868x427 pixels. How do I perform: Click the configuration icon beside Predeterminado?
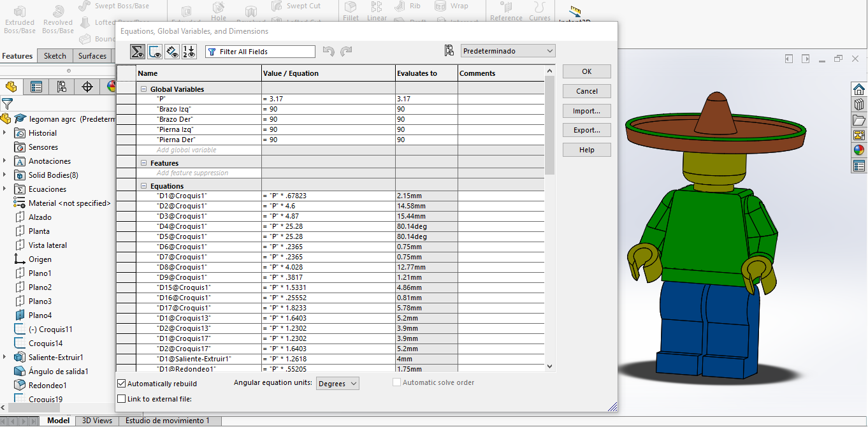click(x=449, y=51)
